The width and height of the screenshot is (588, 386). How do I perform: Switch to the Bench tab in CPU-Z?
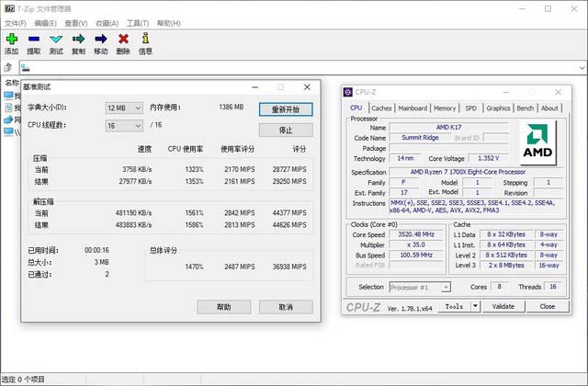pyautogui.click(x=526, y=108)
